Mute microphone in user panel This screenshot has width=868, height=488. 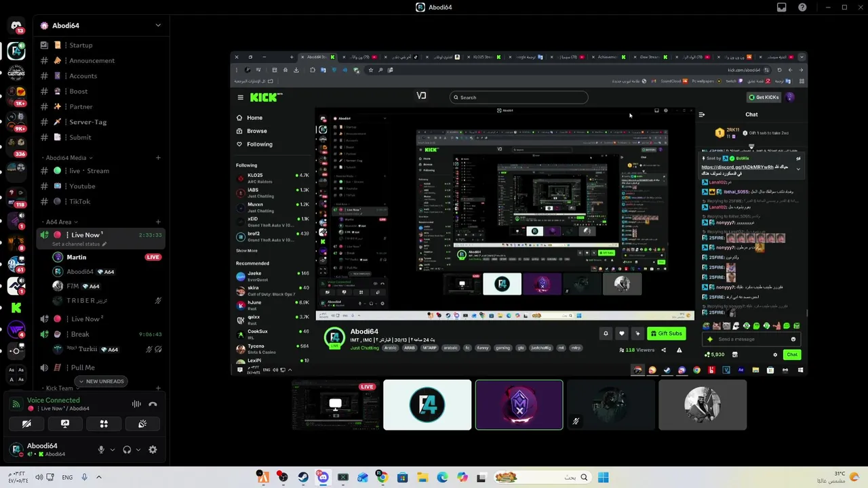click(101, 449)
